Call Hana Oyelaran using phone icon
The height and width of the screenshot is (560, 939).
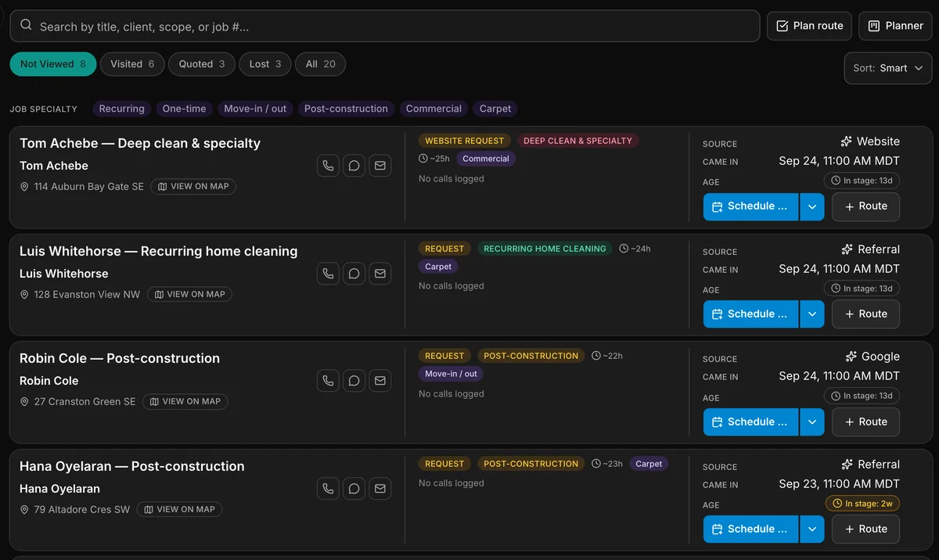point(328,489)
